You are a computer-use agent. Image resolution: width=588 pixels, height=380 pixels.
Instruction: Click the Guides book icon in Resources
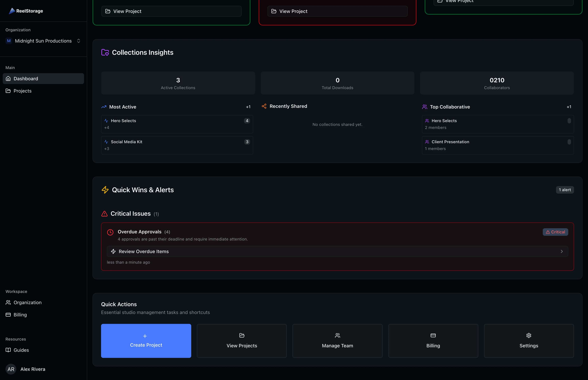[8, 350]
